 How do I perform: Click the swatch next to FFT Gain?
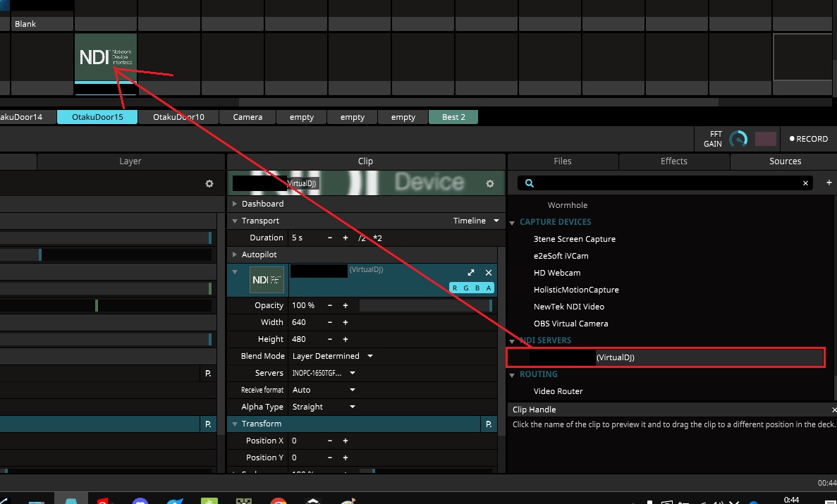click(766, 139)
